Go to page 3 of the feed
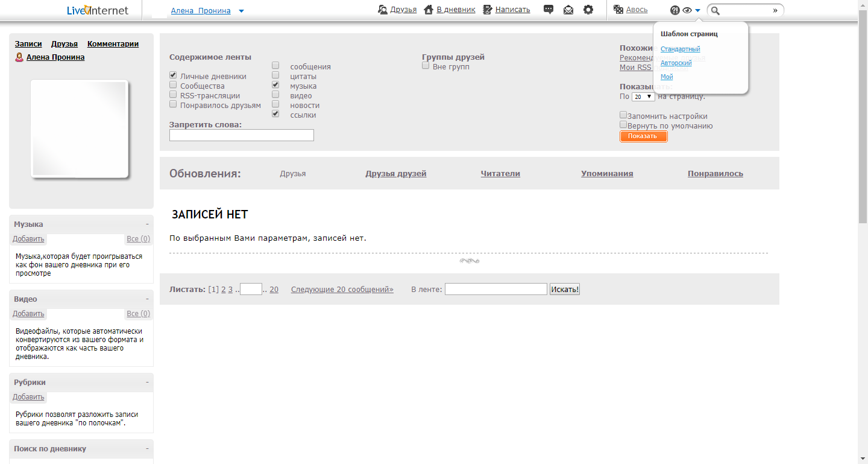 coord(230,290)
